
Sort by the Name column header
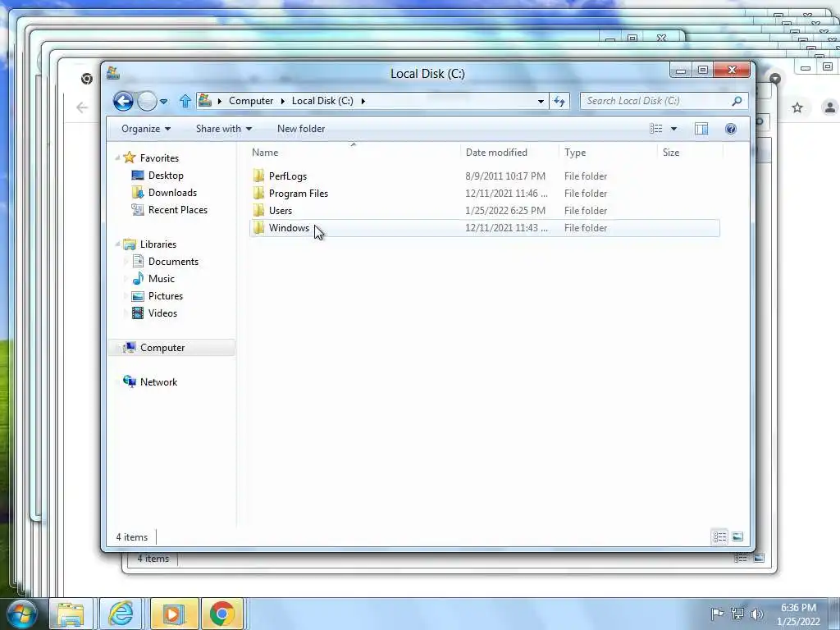pos(354,152)
